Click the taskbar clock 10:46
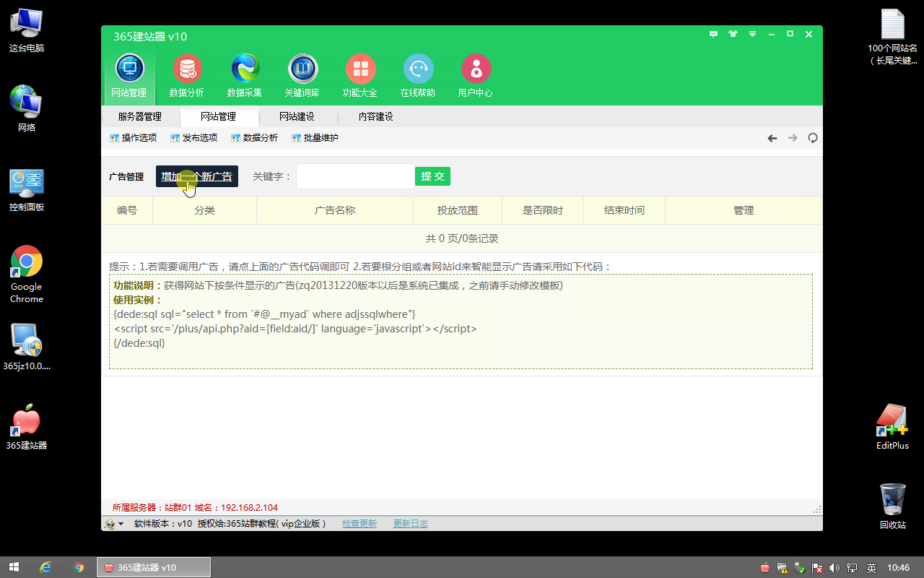This screenshot has height=578, width=924. 898,568
